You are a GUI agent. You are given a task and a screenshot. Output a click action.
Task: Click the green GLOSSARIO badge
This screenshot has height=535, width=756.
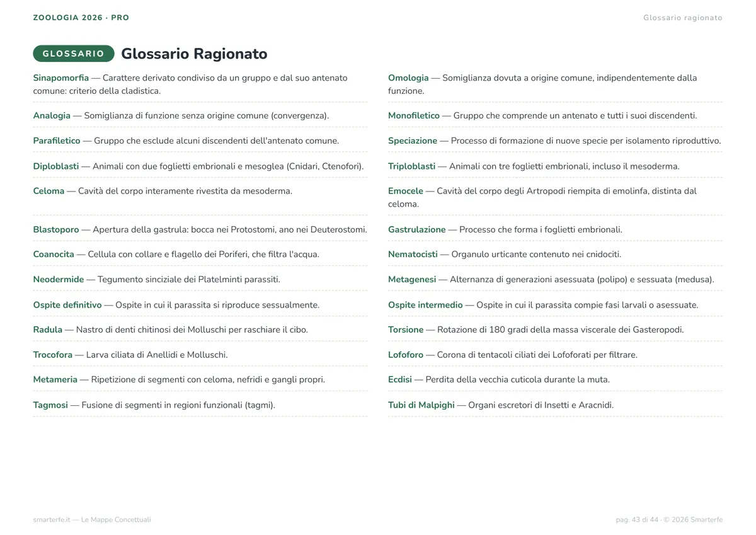click(x=74, y=54)
